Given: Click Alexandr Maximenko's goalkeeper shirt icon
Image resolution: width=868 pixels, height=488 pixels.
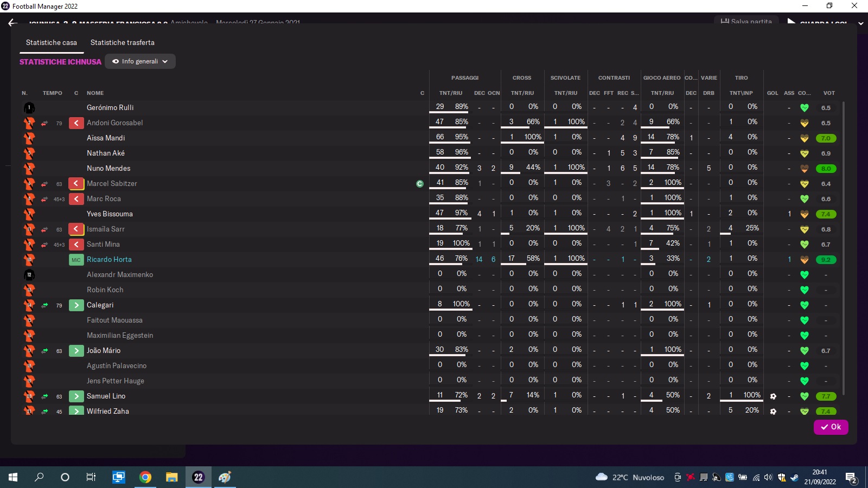Looking at the screenshot, I should (29, 275).
